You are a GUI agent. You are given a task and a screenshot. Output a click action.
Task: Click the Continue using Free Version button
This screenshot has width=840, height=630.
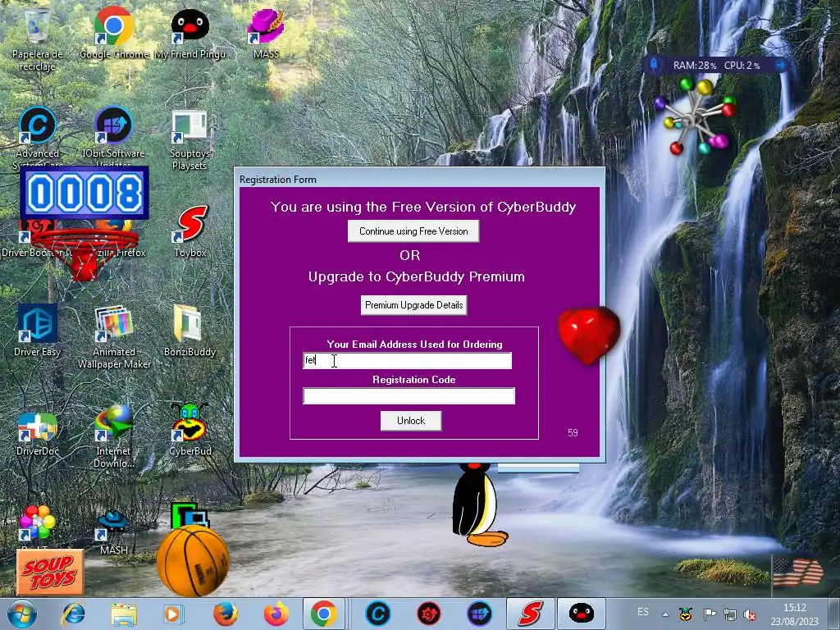coord(413,231)
